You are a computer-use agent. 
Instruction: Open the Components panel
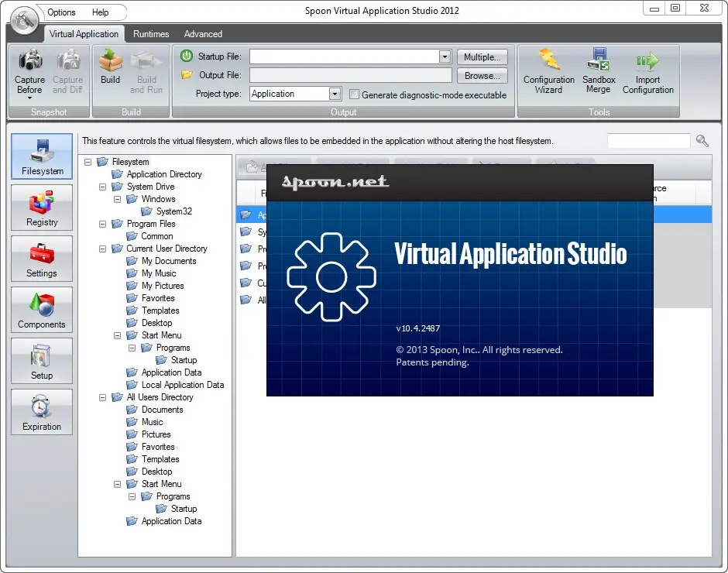pos(42,310)
